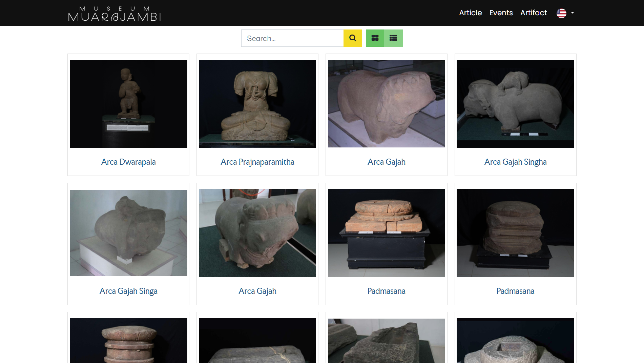
Task: Open the Padmasana link with brick pedestal
Action: [x=387, y=291]
